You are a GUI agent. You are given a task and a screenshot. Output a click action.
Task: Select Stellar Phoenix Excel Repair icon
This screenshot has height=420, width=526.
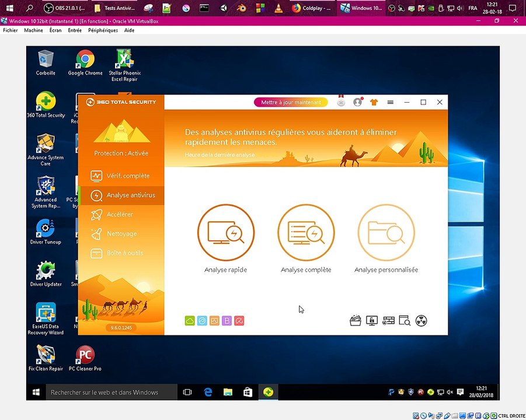[124, 65]
